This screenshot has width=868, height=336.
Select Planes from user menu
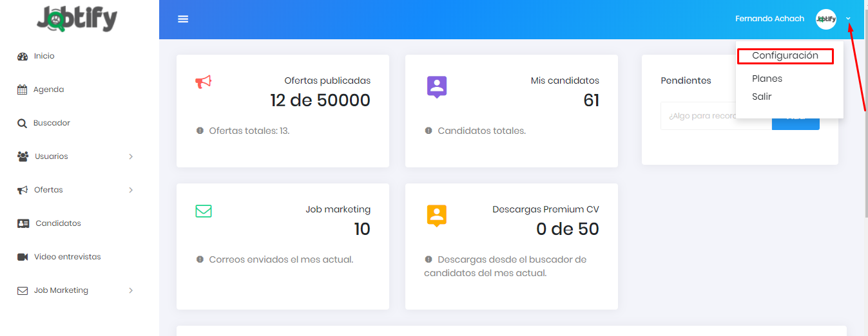767,79
